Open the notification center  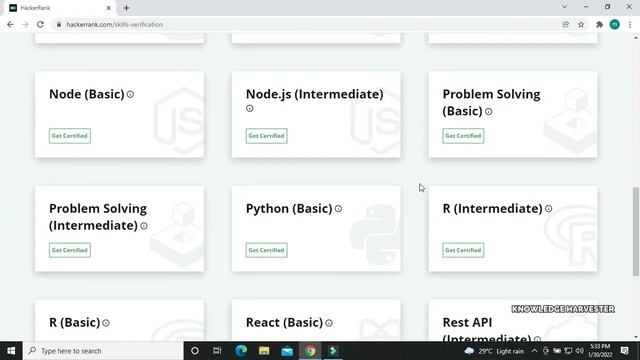624,351
